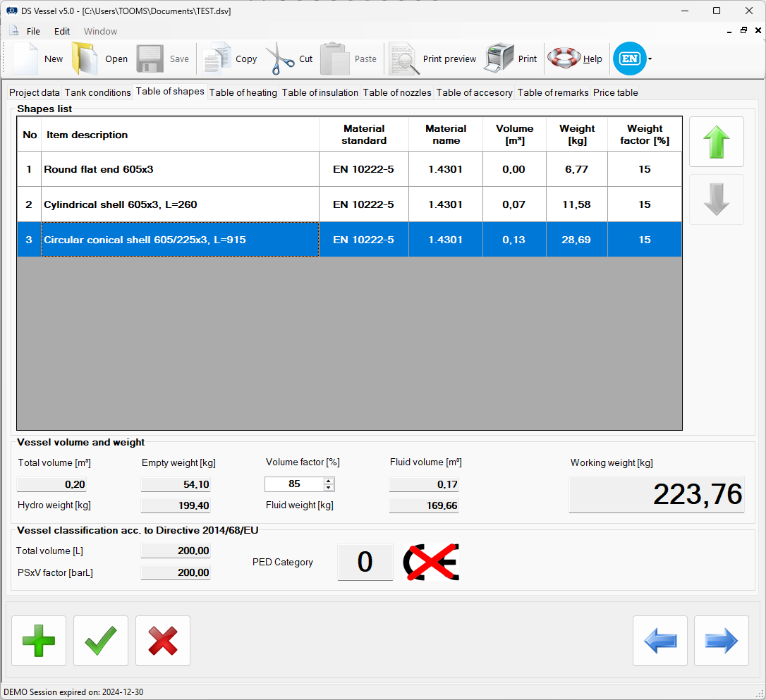Screen dimensions: 766x700
Task: Go back using left blue arrow
Action: (x=659, y=641)
